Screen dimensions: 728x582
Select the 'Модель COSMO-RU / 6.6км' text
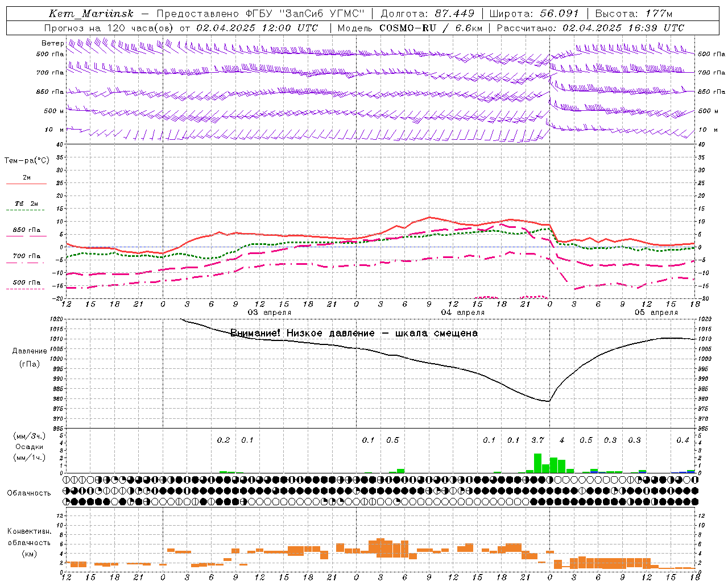click(x=409, y=28)
